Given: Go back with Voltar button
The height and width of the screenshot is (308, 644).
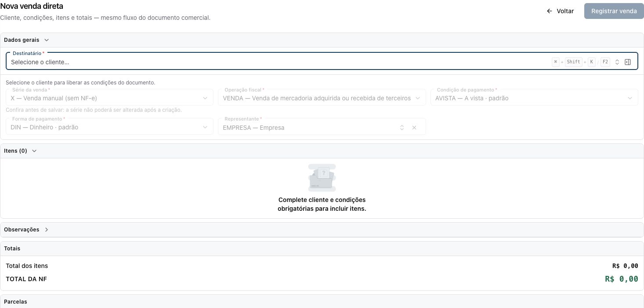Looking at the screenshot, I should click(x=560, y=11).
